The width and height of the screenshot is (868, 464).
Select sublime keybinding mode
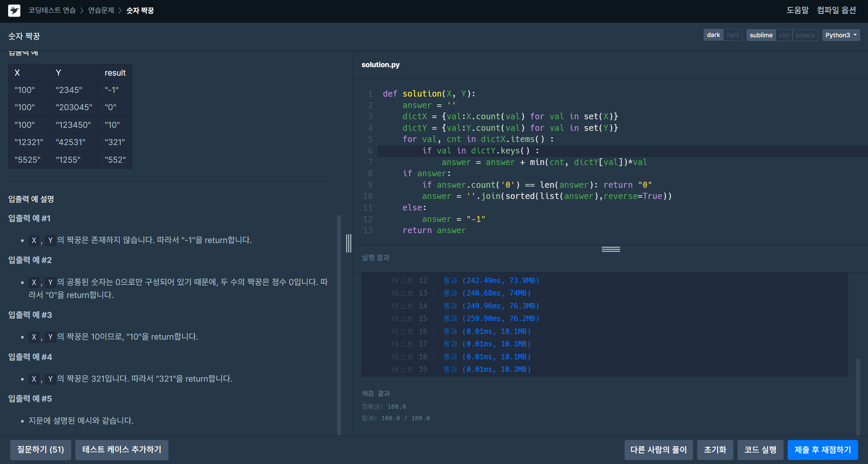(x=761, y=35)
